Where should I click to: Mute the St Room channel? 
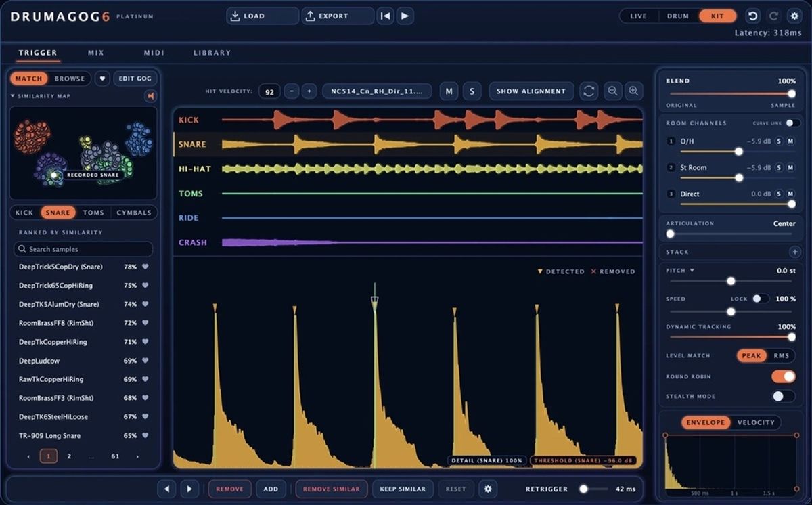click(x=790, y=167)
